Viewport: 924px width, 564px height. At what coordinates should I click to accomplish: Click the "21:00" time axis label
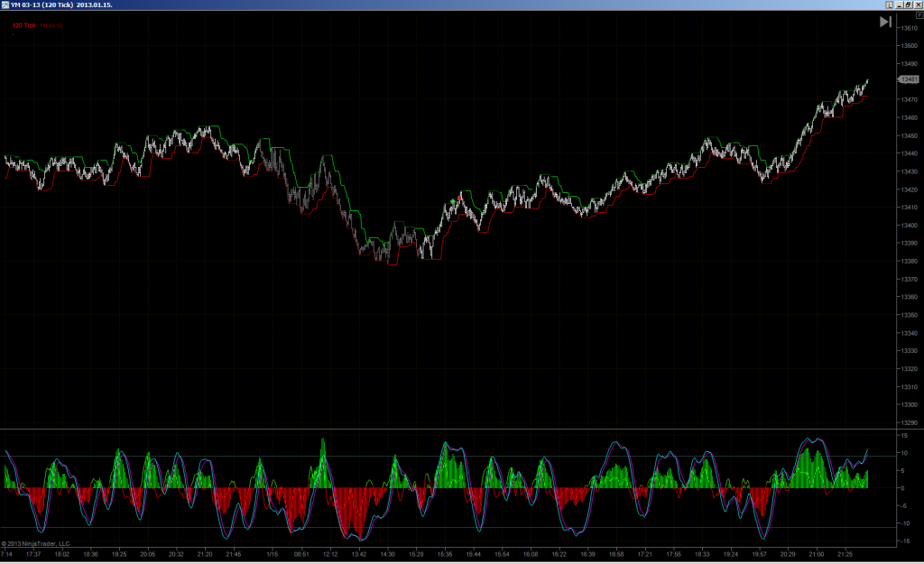point(816,554)
